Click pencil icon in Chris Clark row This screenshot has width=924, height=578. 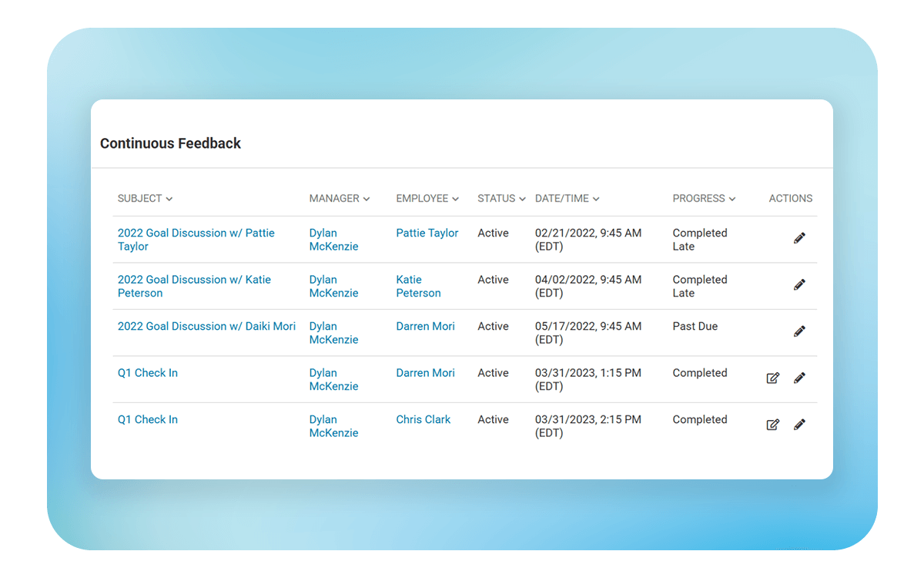pyautogui.click(x=799, y=425)
